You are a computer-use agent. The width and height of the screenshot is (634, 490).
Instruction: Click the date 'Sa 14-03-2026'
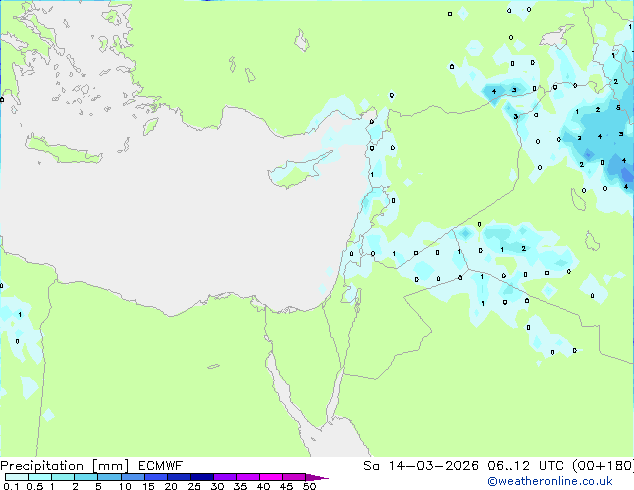click(421, 466)
